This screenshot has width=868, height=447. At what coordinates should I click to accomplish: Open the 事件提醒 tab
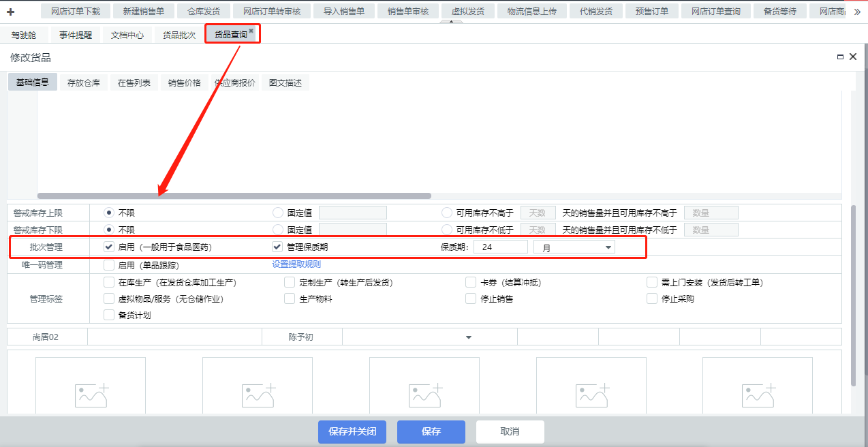(x=76, y=35)
